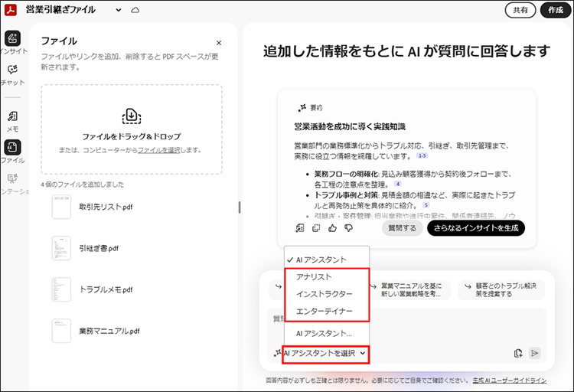Image resolution: width=574 pixels, height=392 pixels.
Task: Click the cloud sync status icon
Action: (135, 10)
